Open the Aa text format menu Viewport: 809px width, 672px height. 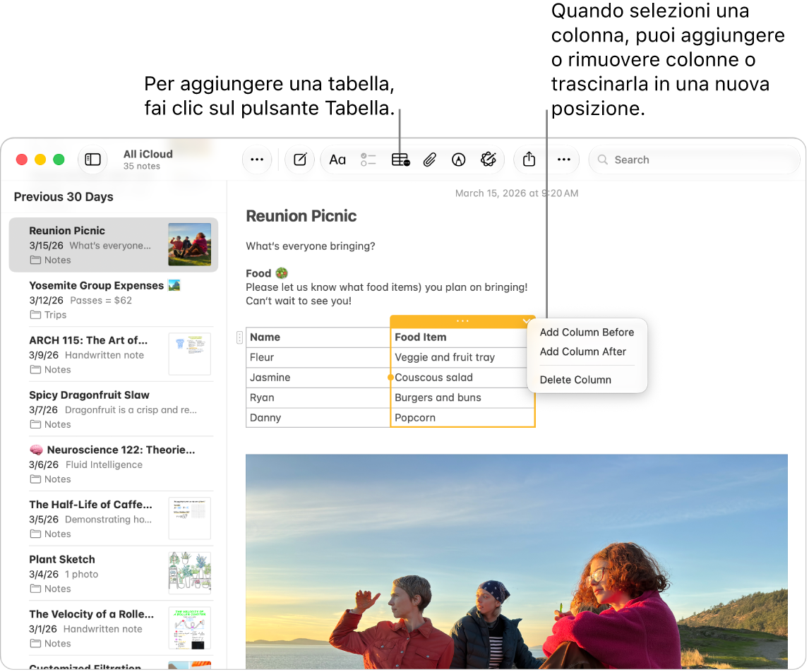coord(337,160)
